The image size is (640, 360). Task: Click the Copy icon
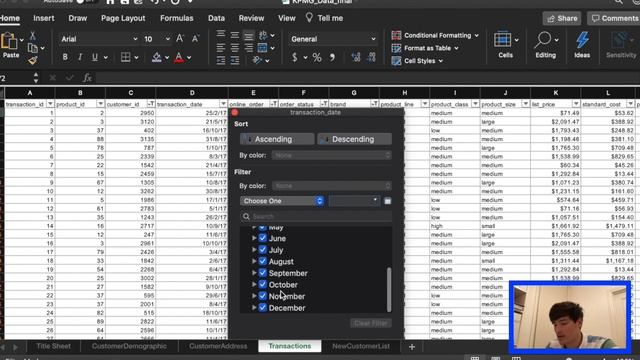[33, 48]
